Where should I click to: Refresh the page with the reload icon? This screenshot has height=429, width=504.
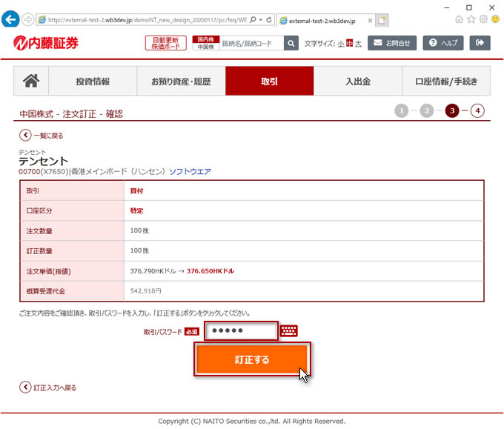click(x=269, y=19)
